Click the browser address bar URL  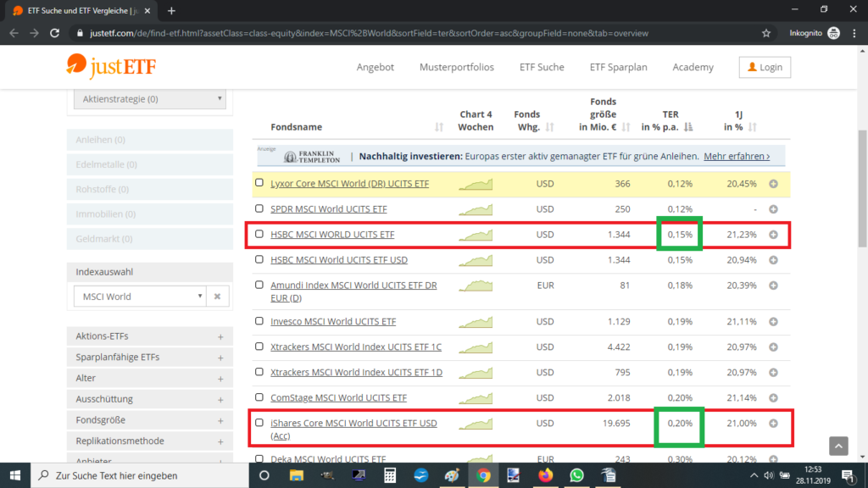pos(369,33)
